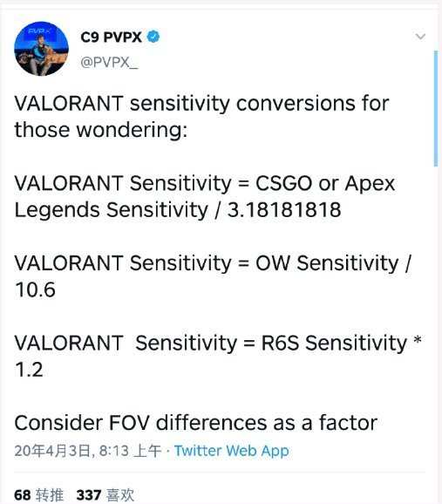The height and width of the screenshot is (504, 442).
Task: Click the OW Sensitivity conversion line
Action: tap(213, 276)
